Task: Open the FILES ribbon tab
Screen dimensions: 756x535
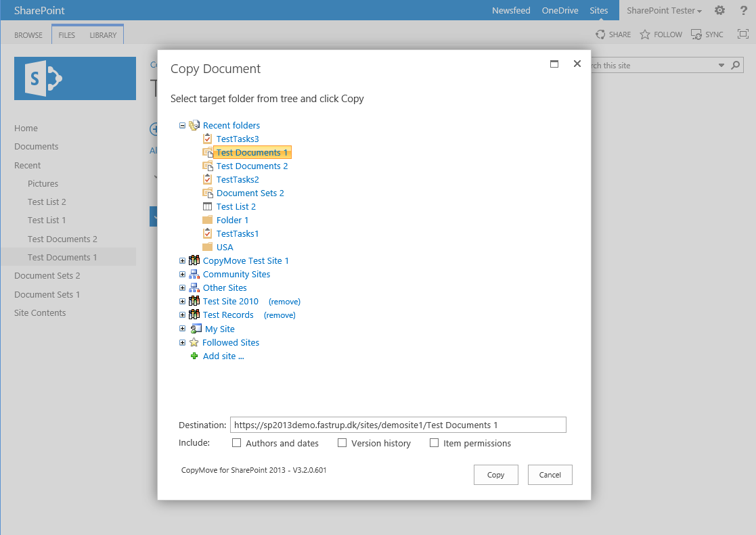Action: (66, 34)
